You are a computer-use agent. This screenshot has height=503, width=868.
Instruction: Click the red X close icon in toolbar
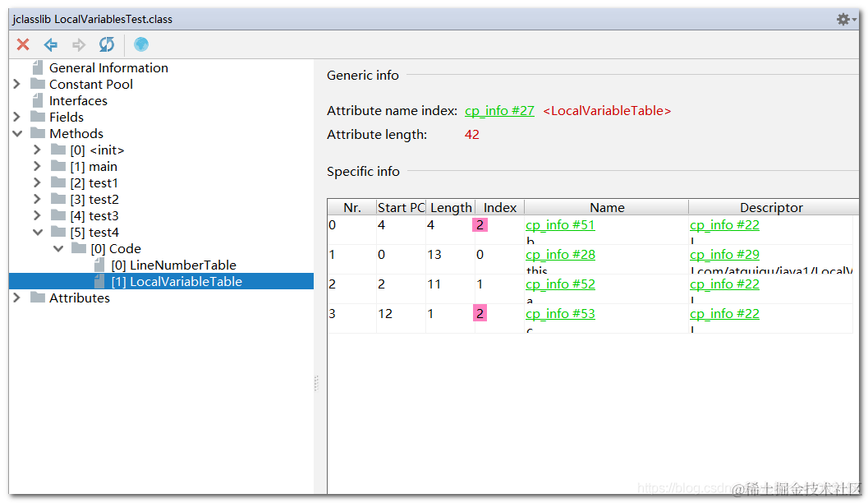pos(23,44)
